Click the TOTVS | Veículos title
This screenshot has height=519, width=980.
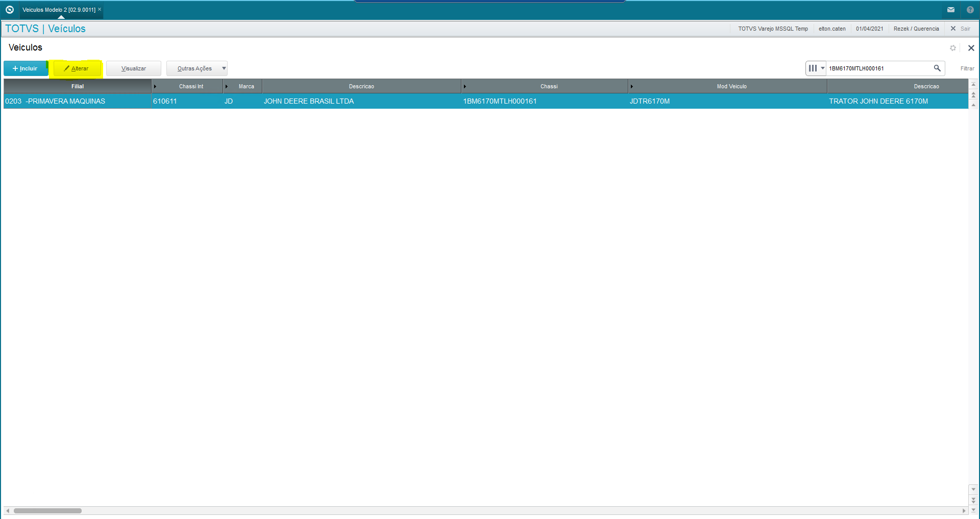coord(45,29)
